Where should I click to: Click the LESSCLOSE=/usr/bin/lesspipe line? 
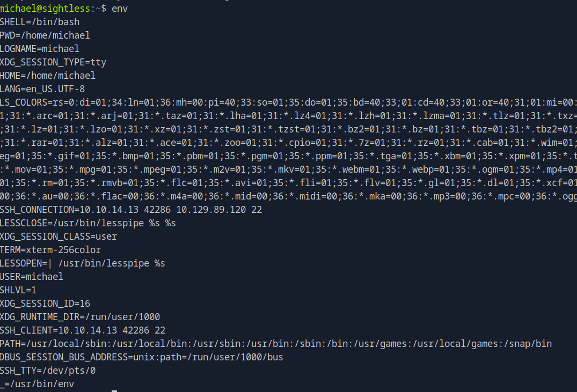coord(88,223)
